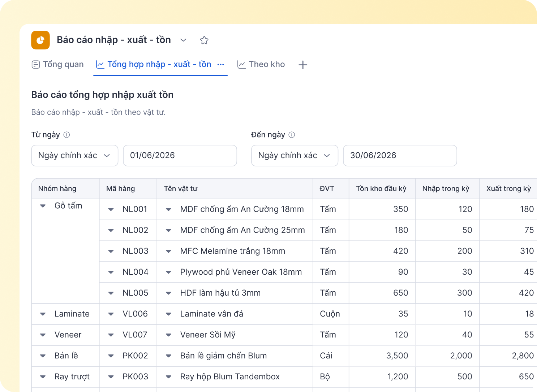Collapse the NL005 item code row
The height and width of the screenshot is (392, 537).
[x=111, y=293]
